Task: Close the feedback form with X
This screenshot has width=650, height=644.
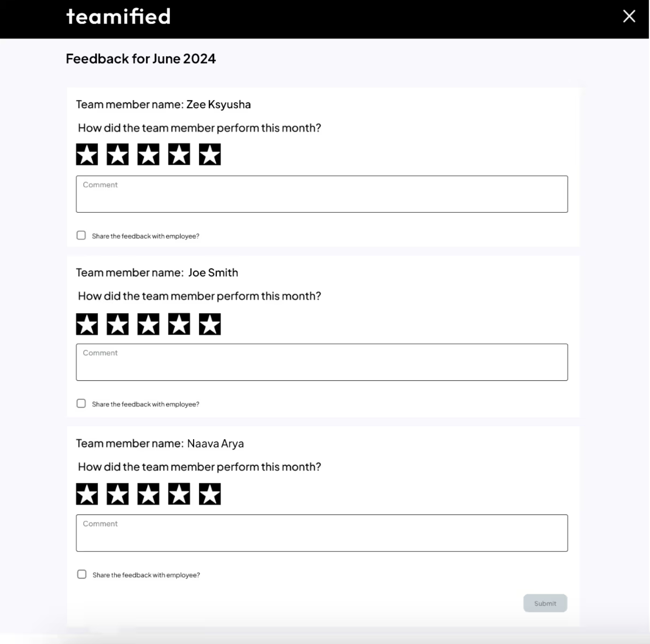Action: pyautogui.click(x=629, y=16)
